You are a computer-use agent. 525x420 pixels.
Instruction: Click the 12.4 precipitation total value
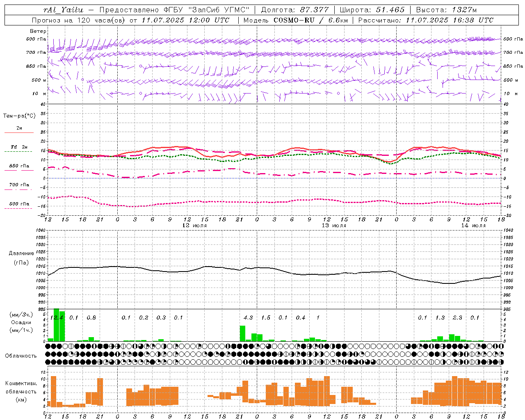click(57, 317)
